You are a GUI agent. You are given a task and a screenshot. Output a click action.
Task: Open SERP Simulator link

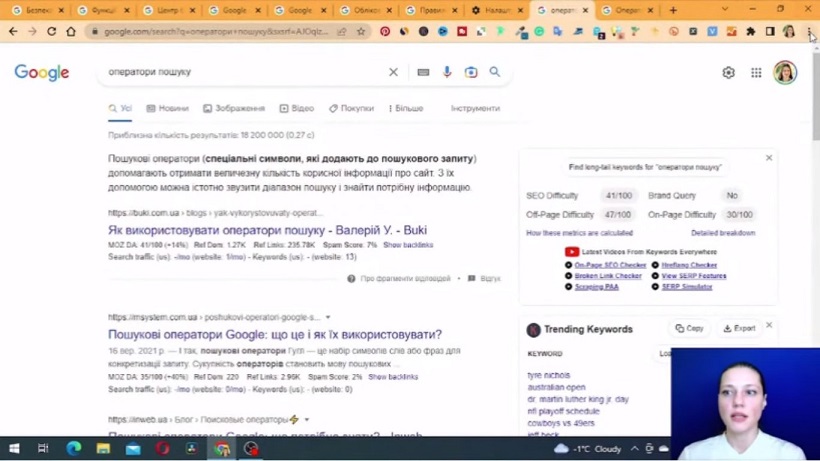click(687, 287)
